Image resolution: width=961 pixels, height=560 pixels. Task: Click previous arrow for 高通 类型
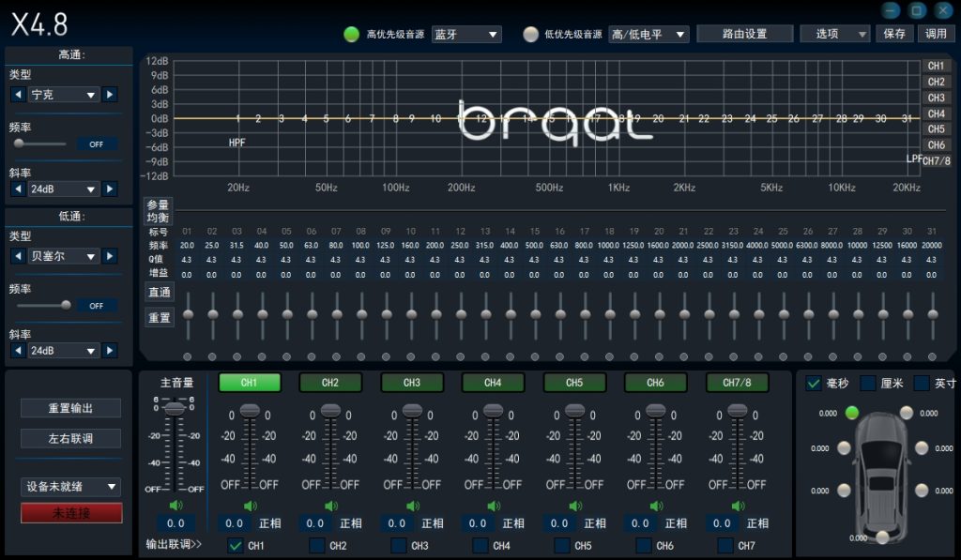(x=18, y=95)
